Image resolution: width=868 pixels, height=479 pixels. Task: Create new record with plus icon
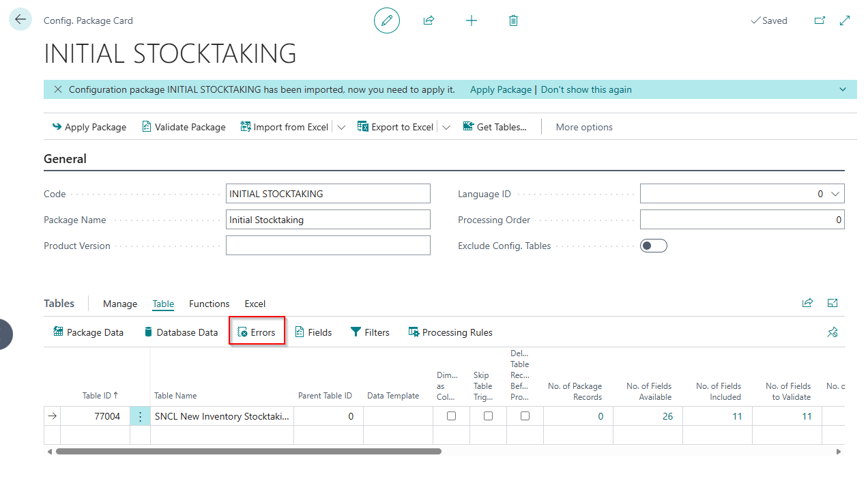[472, 20]
